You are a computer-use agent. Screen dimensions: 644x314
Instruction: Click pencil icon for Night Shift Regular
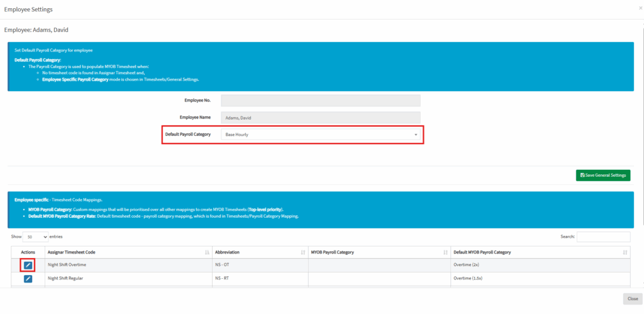[28, 278]
